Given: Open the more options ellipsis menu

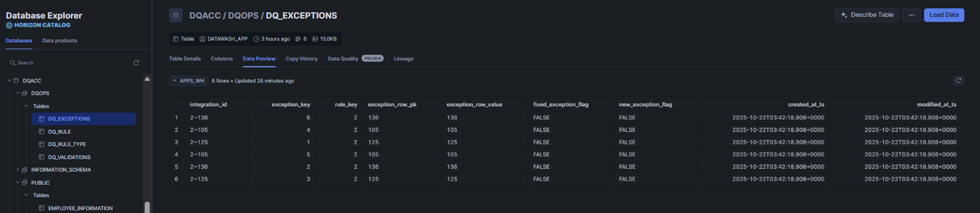Looking at the screenshot, I should pyautogui.click(x=911, y=15).
